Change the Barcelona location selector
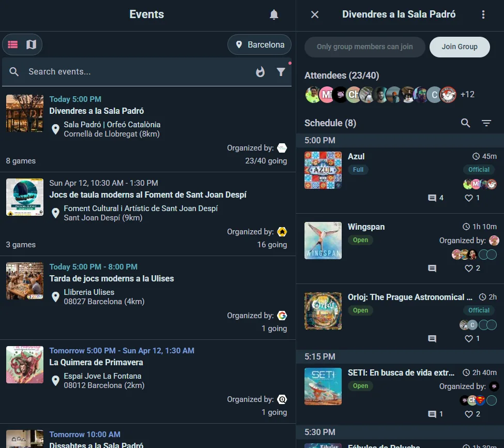Viewport: 504px width, 448px height. tap(259, 44)
